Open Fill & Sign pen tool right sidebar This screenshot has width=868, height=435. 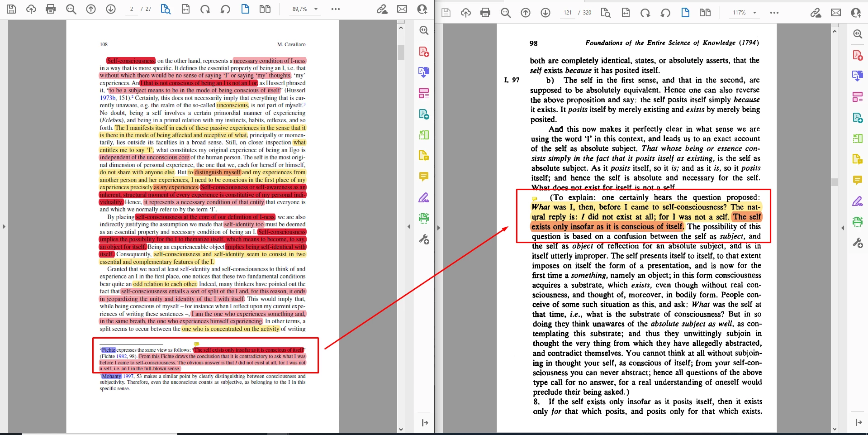pos(858,201)
